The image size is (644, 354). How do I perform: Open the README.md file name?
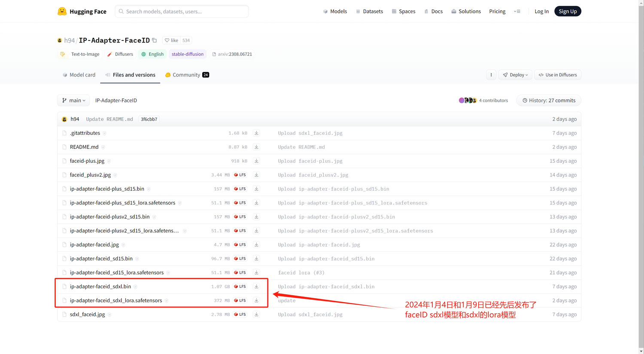tap(84, 147)
